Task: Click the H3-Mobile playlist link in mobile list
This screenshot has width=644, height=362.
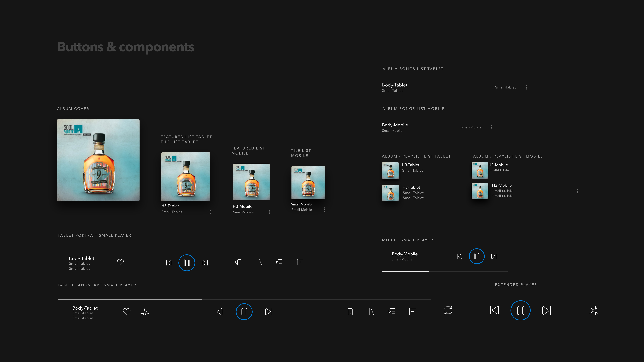Action: [x=498, y=165]
